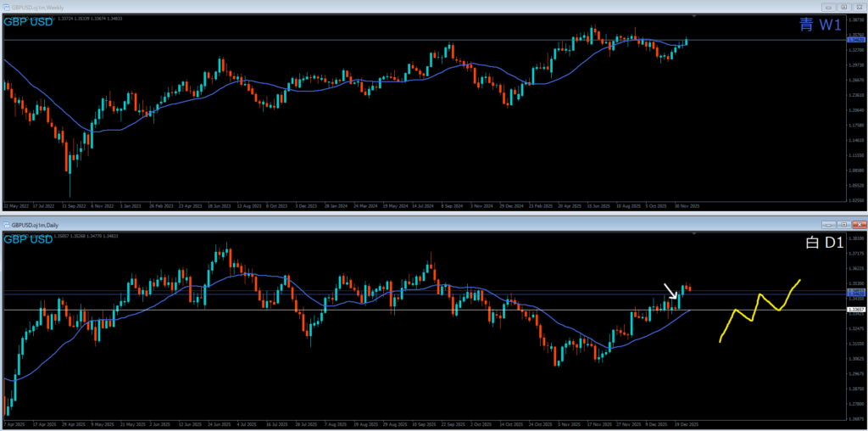Screen dimensions: 868x431
Task: Activate the GBPUSD Weekly title bar
Action: point(339,7)
